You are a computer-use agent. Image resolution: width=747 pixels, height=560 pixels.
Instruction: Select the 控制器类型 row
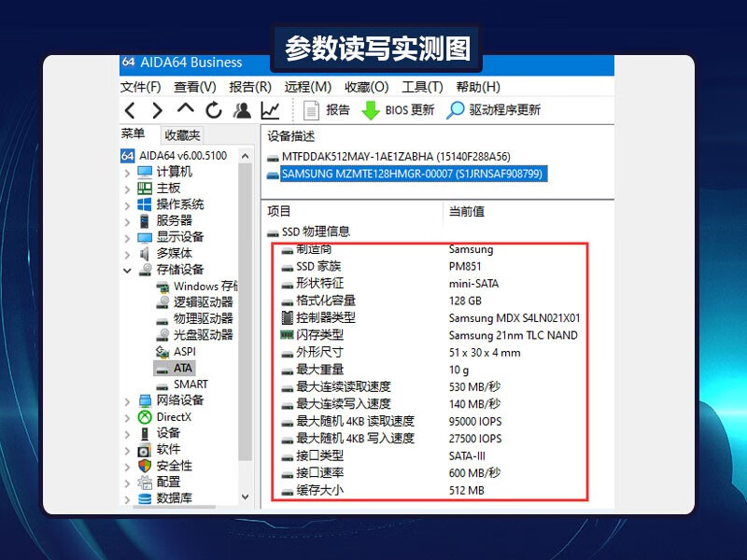point(430,317)
